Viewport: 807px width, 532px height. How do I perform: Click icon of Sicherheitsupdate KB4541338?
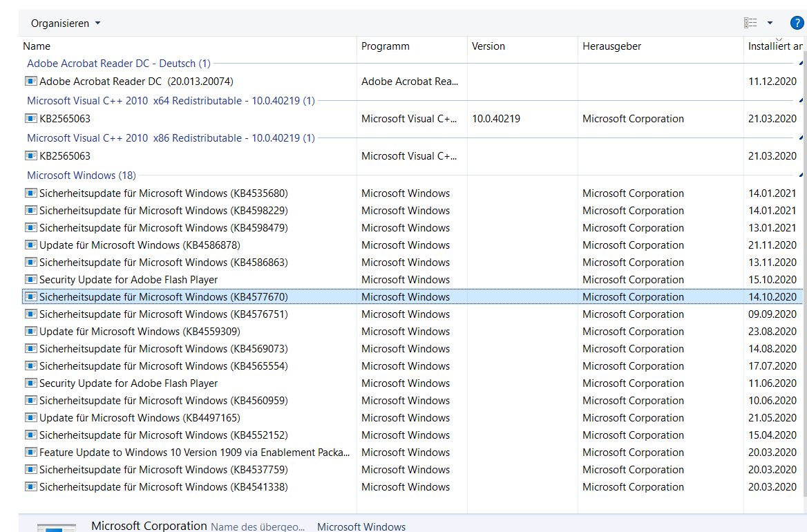coord(31,487)
